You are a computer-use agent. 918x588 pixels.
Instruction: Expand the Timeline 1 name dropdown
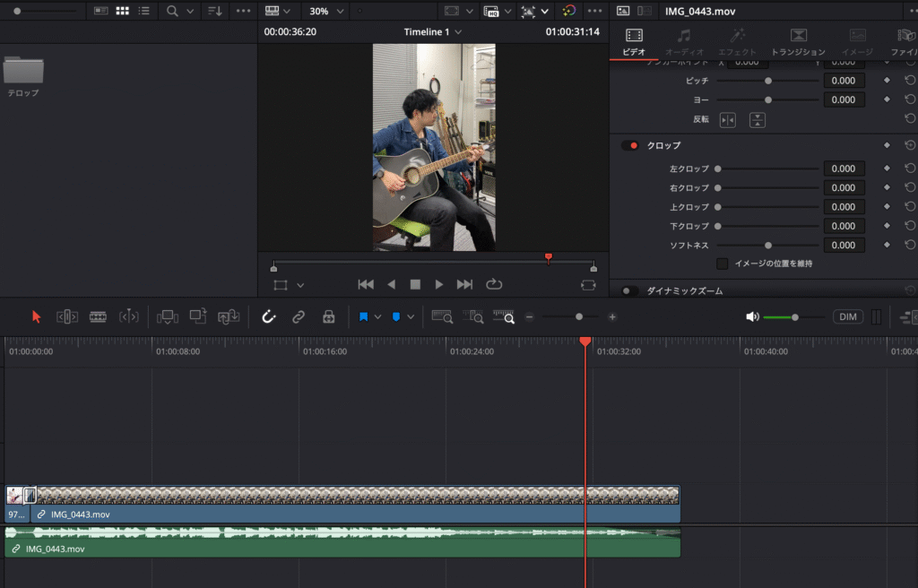pyautogui.click(x=433, y=31)
